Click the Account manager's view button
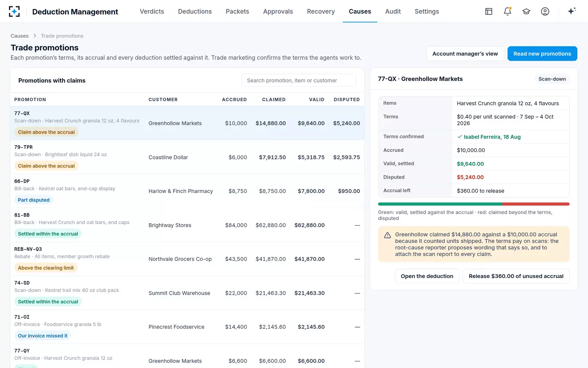This screenshot has height=368, width=588. pyautogui.click(x=465, y=54)
